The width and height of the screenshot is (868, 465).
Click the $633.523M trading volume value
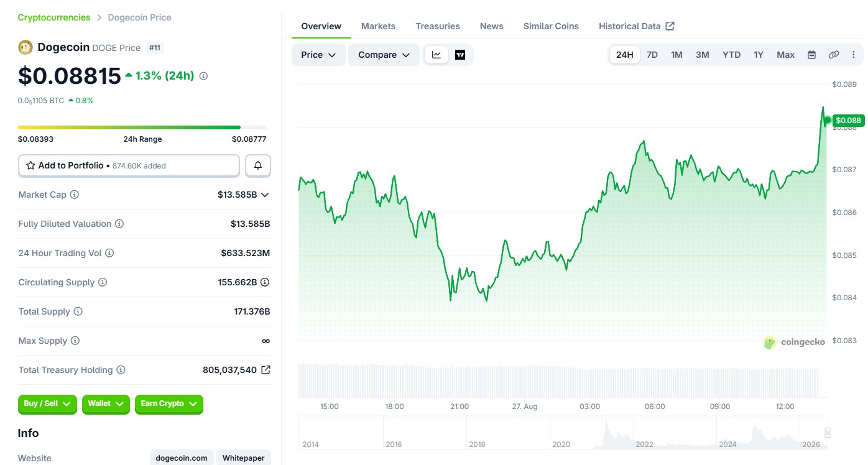[246, 253]
